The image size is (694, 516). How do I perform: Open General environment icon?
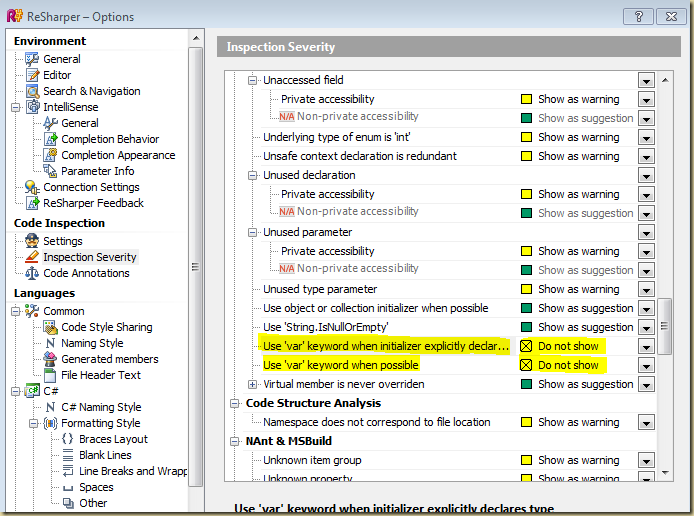click(x=32, y=59)
